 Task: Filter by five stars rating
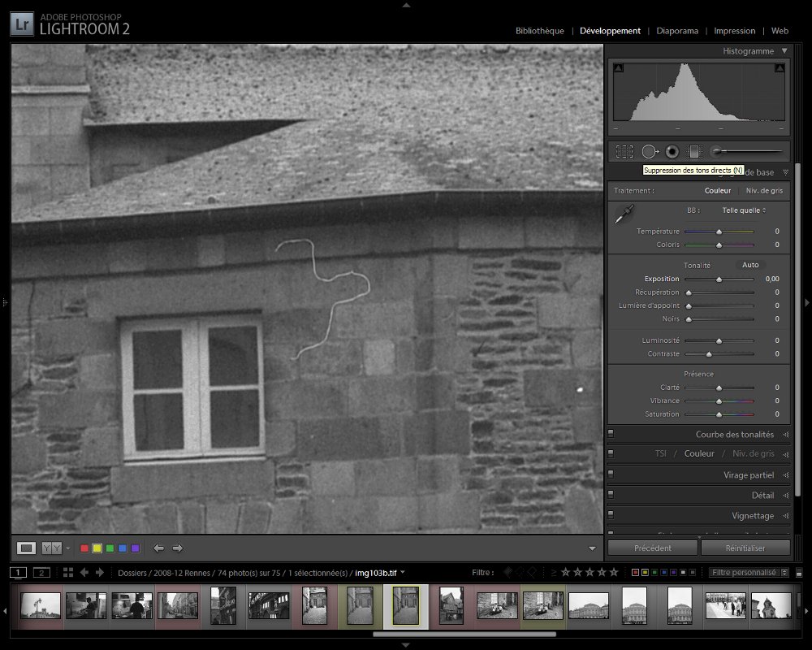614,572
